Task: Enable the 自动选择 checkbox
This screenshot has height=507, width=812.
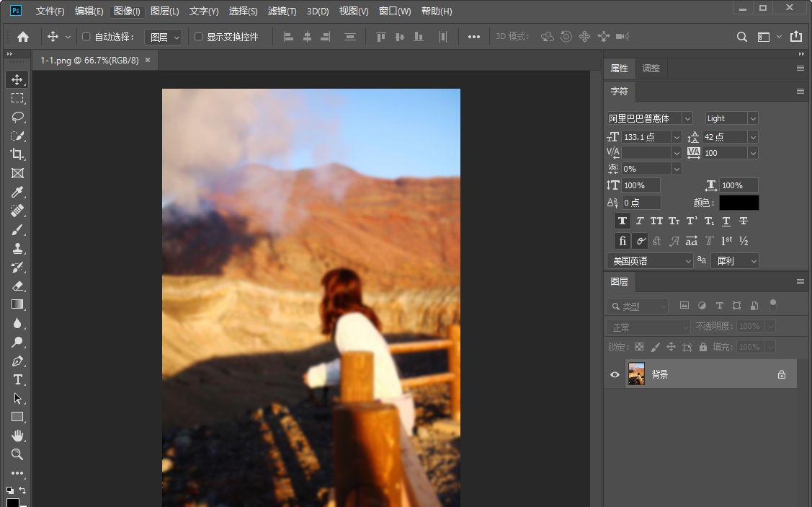Action: [86, 37]
